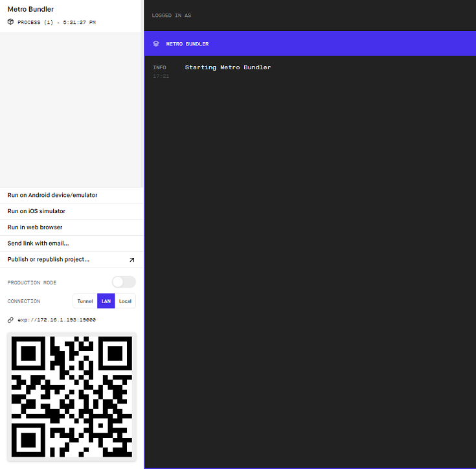
Task: Copy the exp://172.16.1.193 URL text
Action: click(x=57, y=319)
